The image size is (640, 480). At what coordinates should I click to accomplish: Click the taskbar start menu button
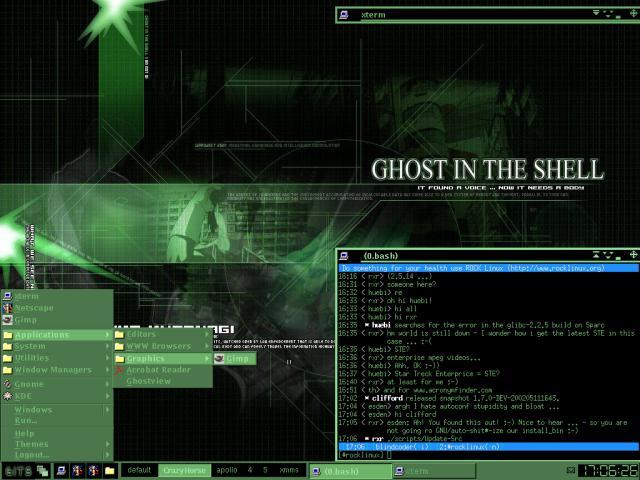pyautogui.click(x=18, y=471)
